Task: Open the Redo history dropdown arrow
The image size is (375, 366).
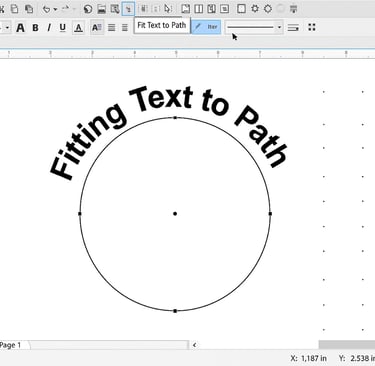Action: coord(74,10)
